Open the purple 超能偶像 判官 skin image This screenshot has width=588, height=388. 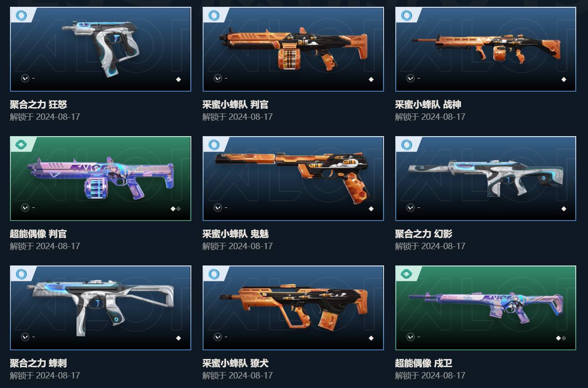(101, 178)
